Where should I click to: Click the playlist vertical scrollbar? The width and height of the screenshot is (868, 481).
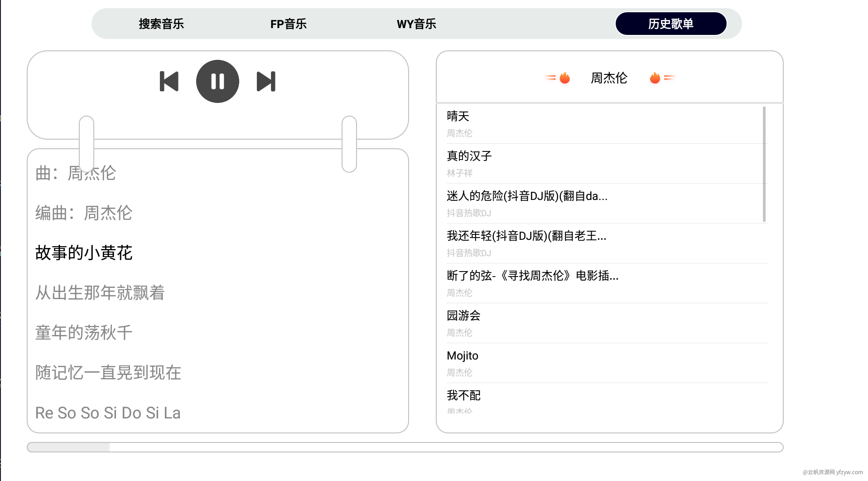(764, 164)
